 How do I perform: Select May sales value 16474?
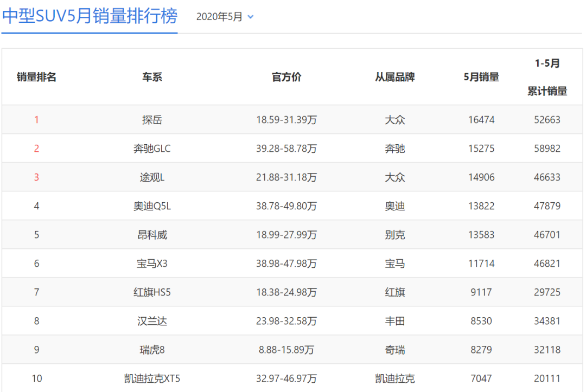481,120
